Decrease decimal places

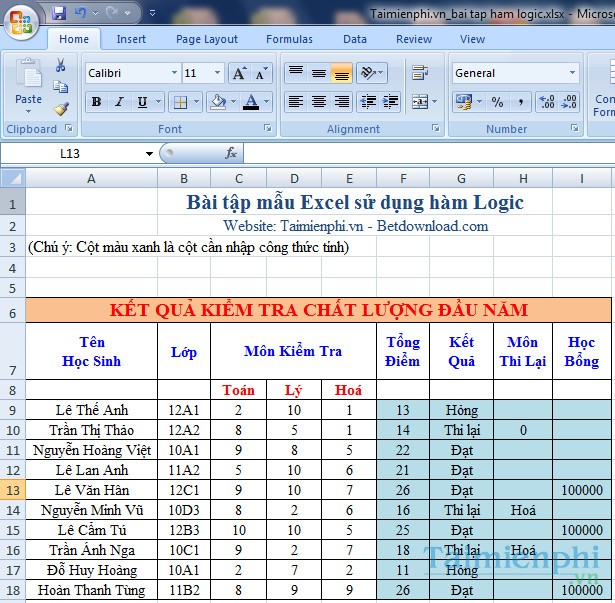[569, 102]
